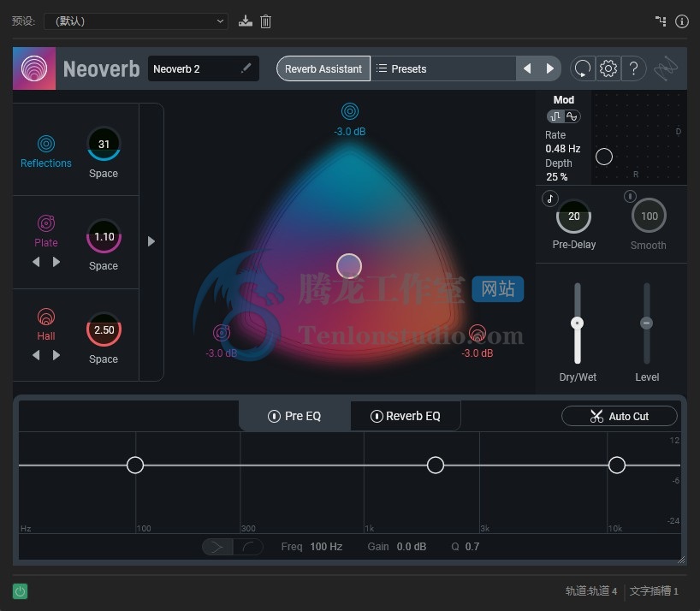Click the Hall -3.0 dB level text
The height and width of the screenshot is (611, 700).
[x=478, y=353]
